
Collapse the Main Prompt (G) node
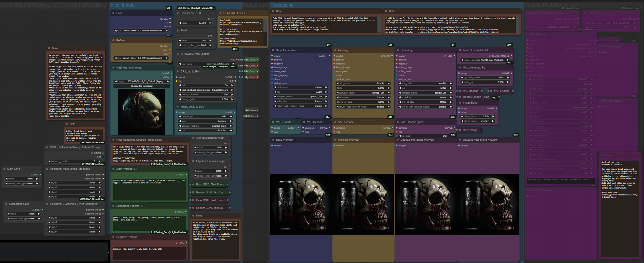coord(113,169)
